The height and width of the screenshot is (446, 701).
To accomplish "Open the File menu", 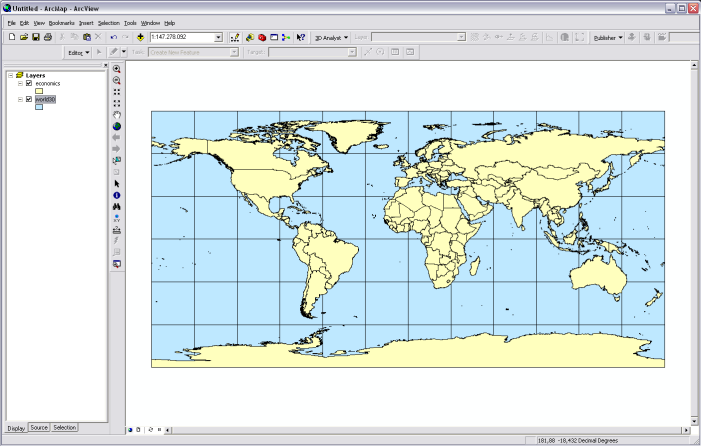I will (x=12, y=23).
